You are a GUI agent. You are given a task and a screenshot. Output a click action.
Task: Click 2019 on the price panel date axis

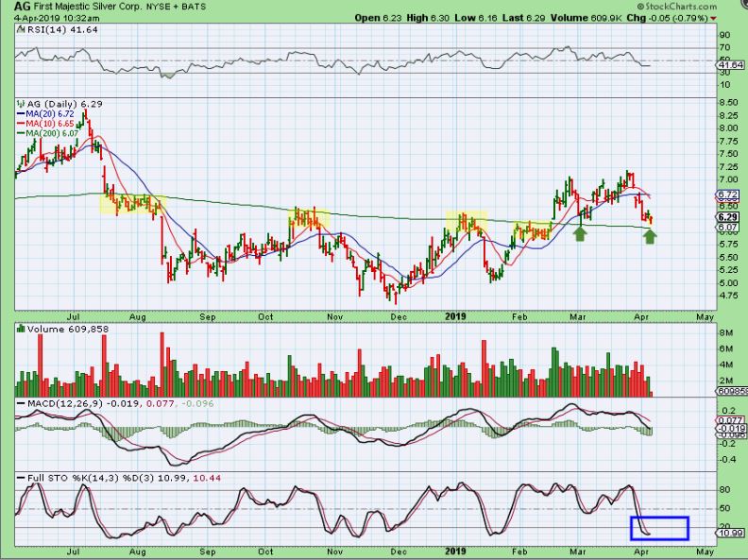point(455,316)
